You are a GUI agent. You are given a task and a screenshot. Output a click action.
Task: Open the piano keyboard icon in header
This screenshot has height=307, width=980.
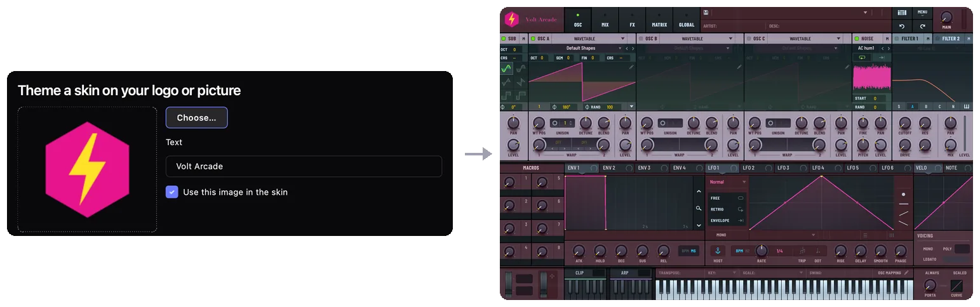click(902, 12)
